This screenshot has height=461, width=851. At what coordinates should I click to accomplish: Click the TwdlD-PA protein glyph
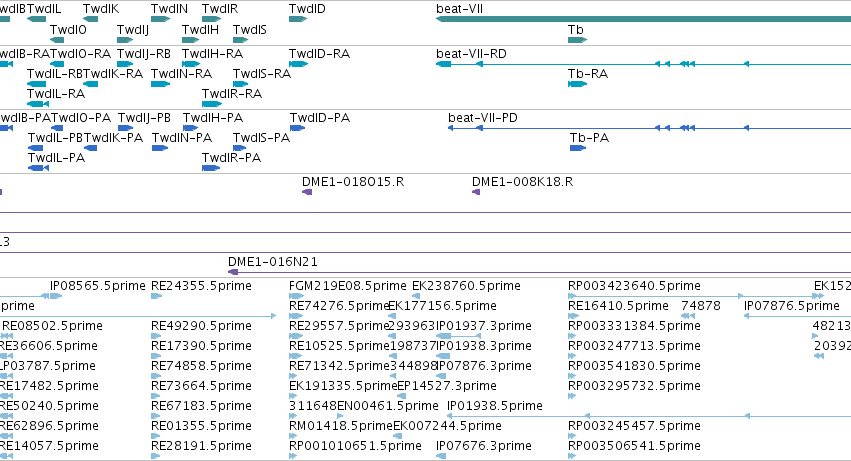(297, 128)
